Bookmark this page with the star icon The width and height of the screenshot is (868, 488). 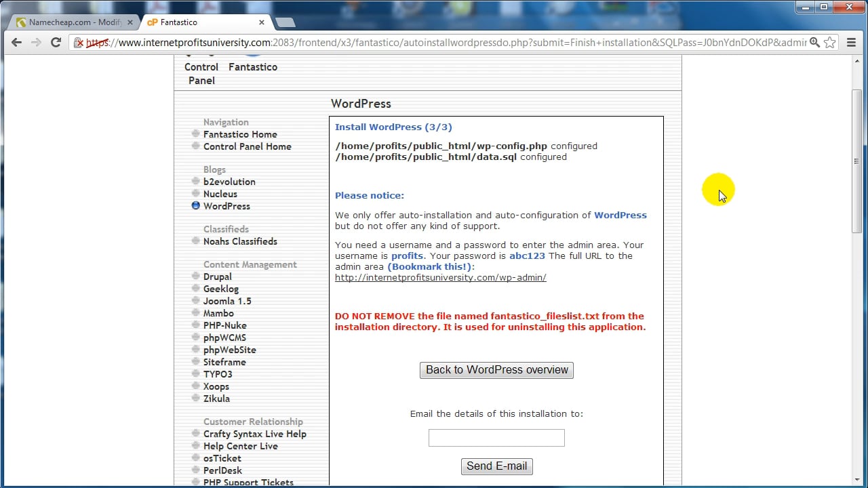coord(830,42)
